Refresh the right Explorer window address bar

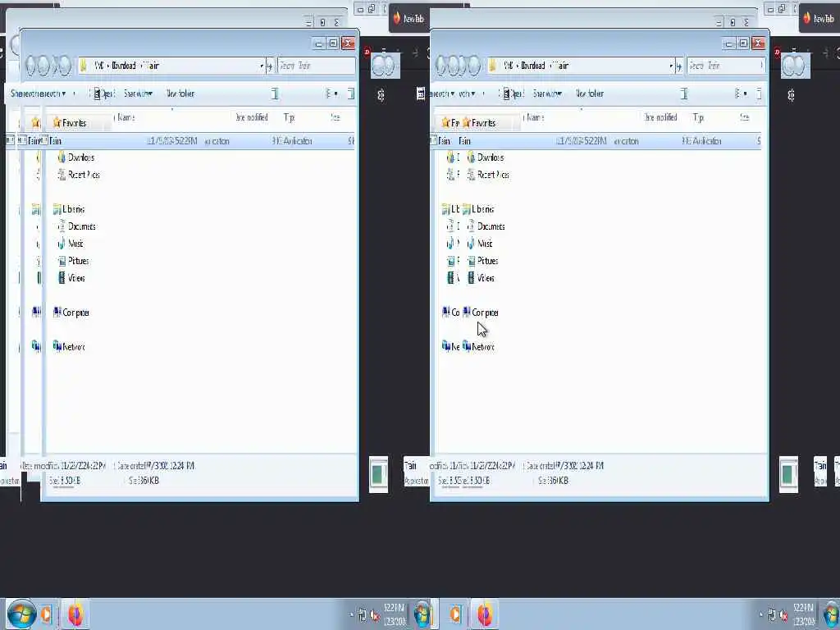pyautogui.click(x=679, y=66)
